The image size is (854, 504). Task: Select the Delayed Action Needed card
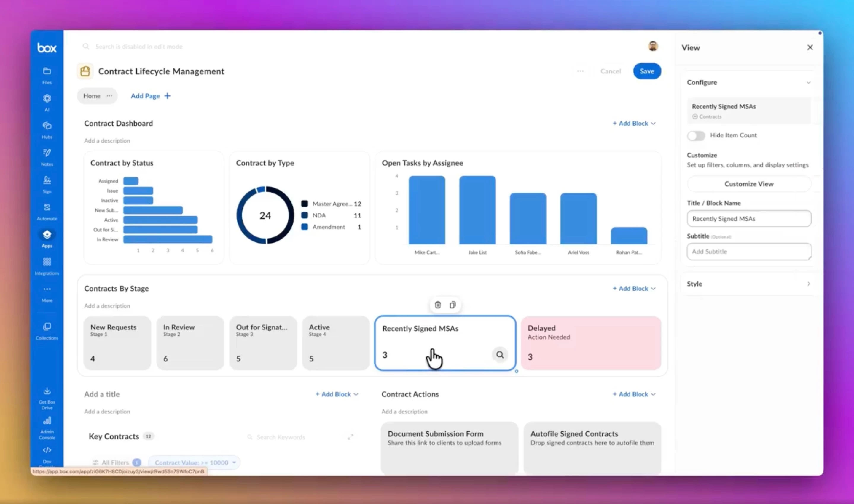(591, 343)
